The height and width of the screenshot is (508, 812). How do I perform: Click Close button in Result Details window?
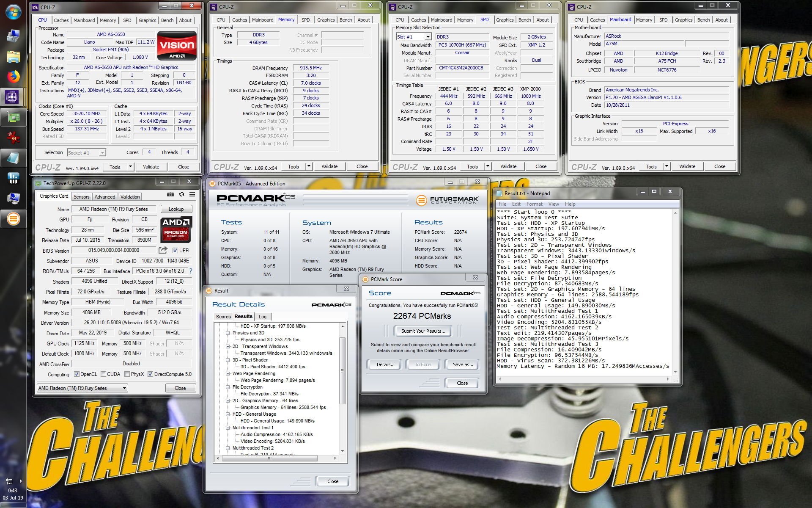(333, 481)
